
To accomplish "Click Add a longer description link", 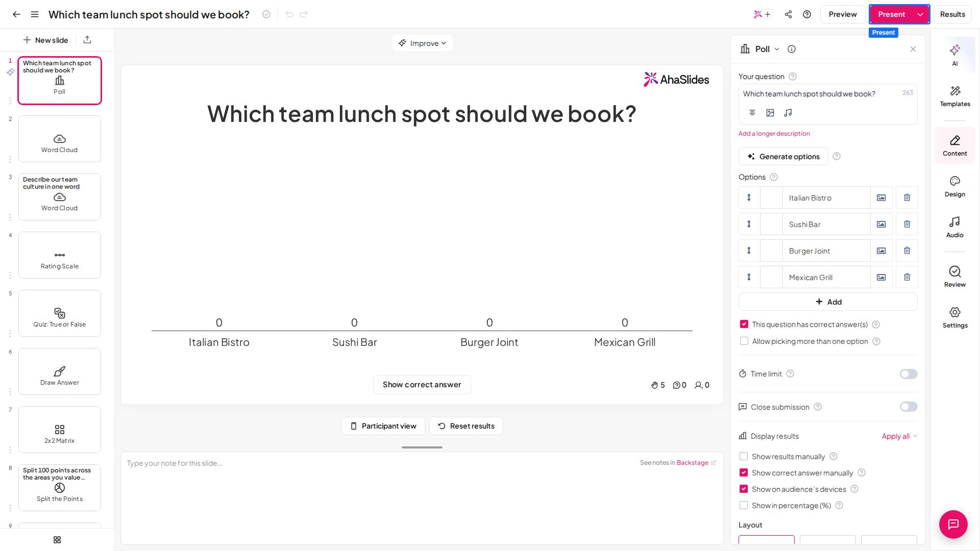I will 774,134.
